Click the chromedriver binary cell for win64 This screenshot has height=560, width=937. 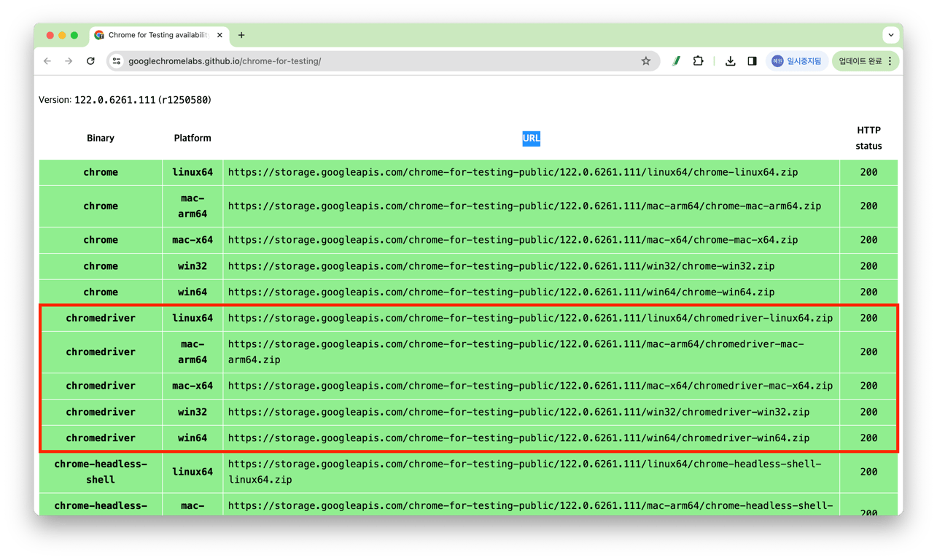point(101,438)
